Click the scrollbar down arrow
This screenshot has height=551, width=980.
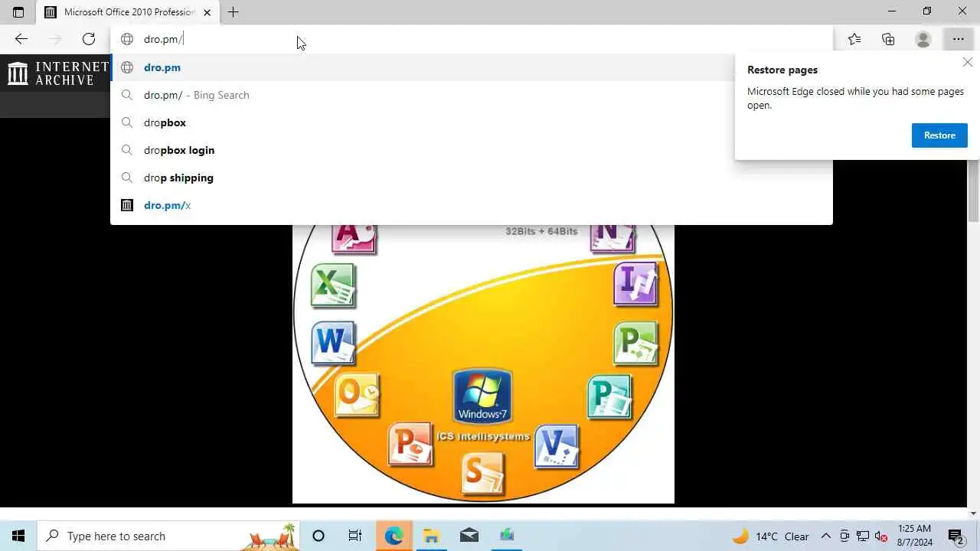pos(974,514)
